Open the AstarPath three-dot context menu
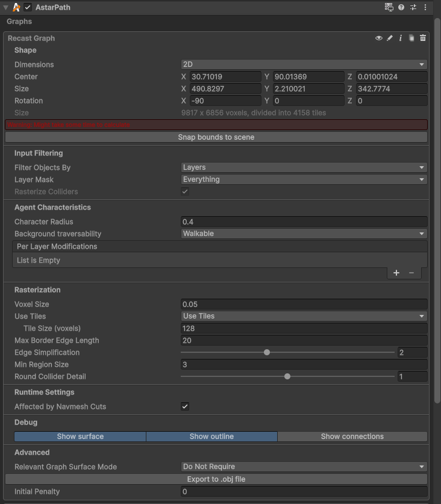441x504 pixels. coord(426,7)
